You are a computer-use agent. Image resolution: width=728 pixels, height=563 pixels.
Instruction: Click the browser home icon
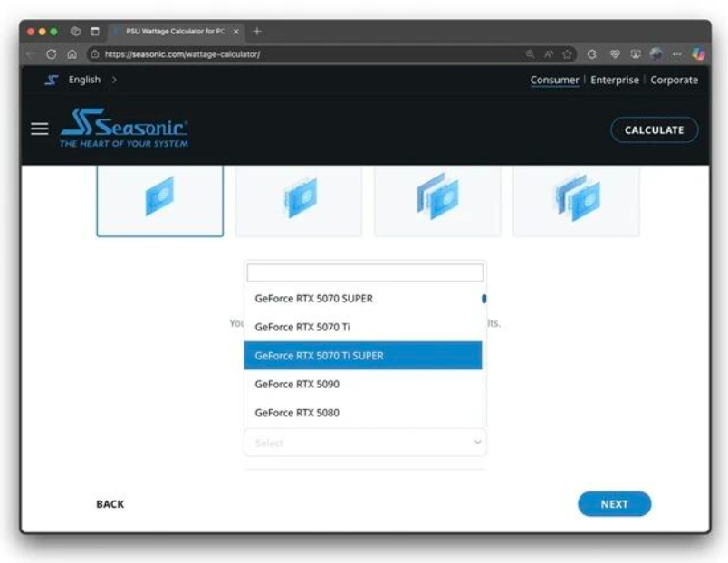click(72, 54)
